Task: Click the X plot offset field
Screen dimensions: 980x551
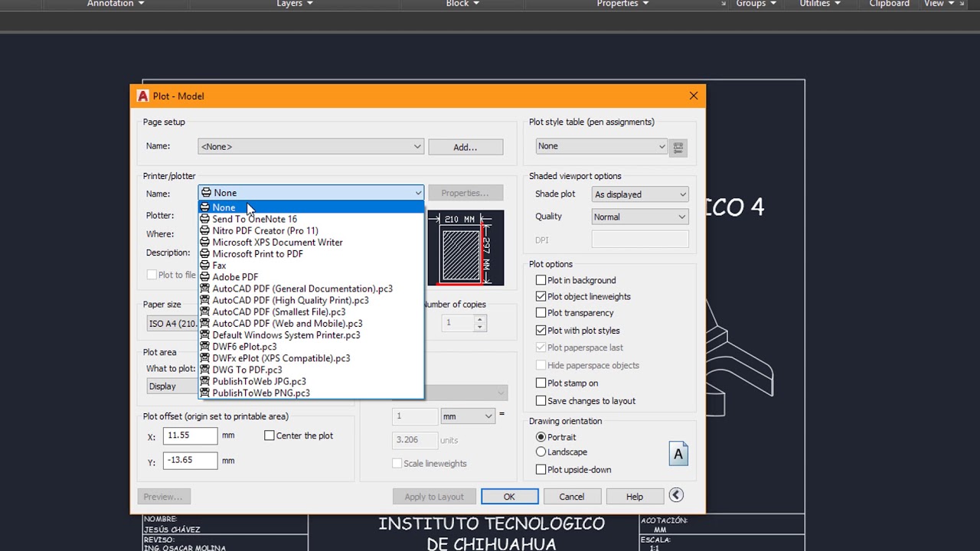Action: [x=190, y=435]
